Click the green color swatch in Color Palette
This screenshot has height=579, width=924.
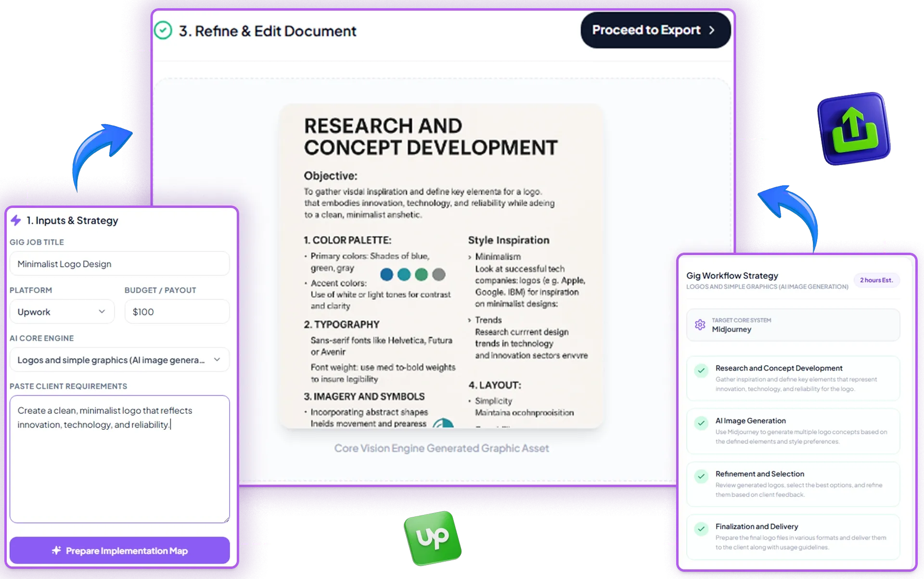click(x=421, y=274)
